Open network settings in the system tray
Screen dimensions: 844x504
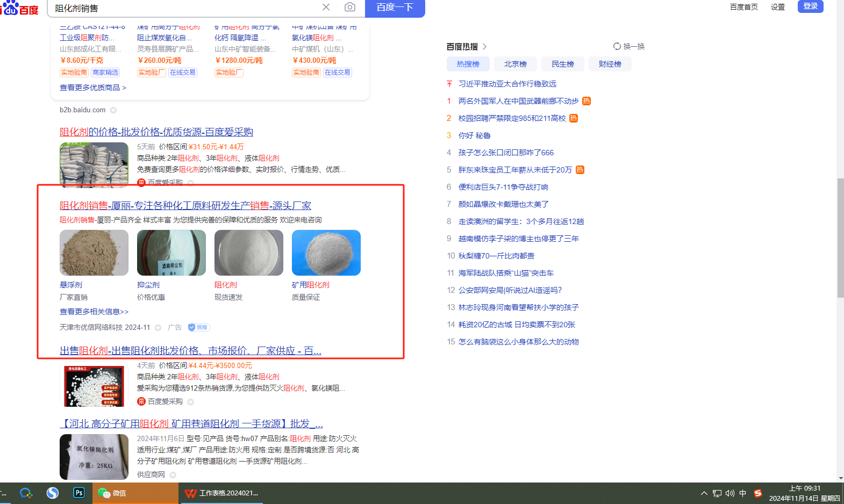pos(717,493)
